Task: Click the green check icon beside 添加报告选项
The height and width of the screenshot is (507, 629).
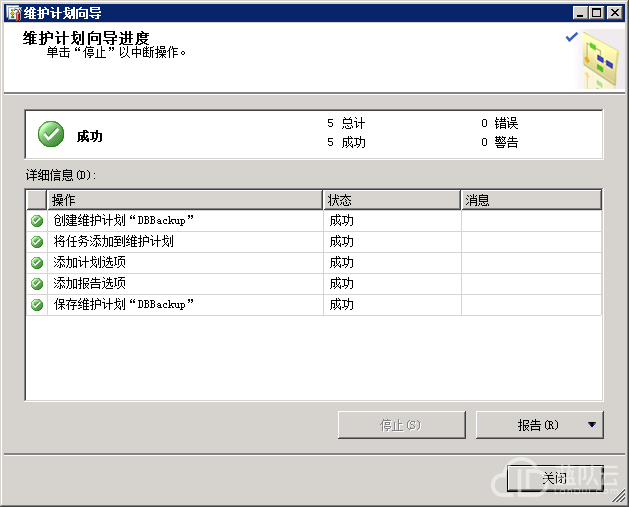Action: (x=37, y=284)
